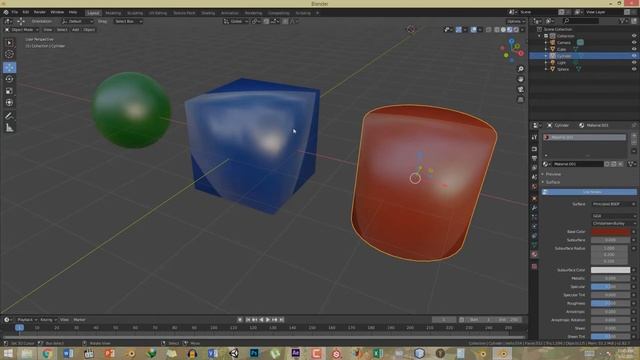Viewport: 640px width, 360px height.
Task: Open the File menu
Action: 15,12
